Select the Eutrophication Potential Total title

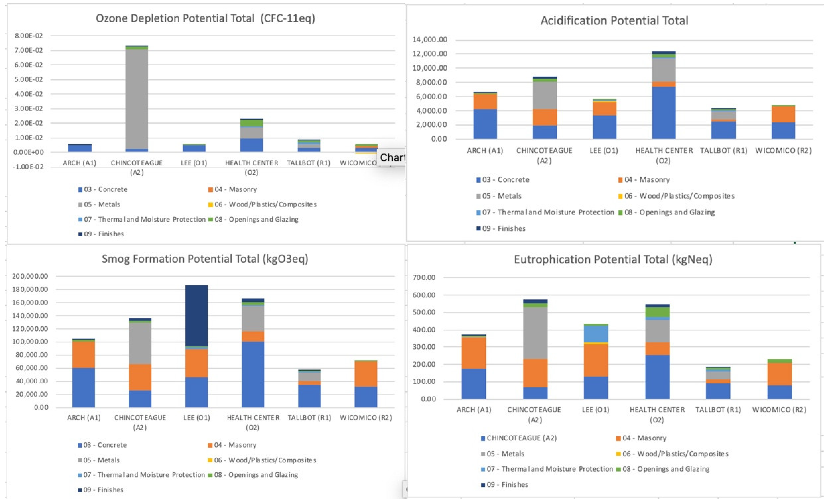click(x=613, y=259)
